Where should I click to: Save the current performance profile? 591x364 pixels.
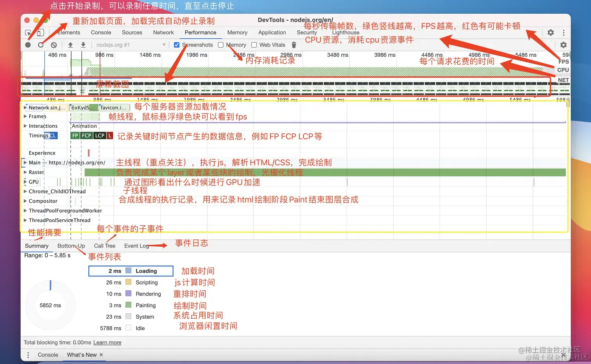click(83, 45)
